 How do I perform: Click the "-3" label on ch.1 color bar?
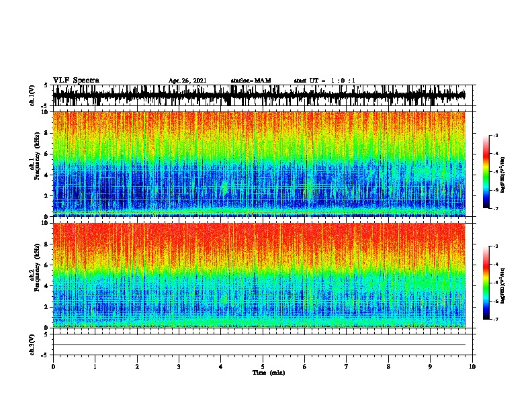coord(495,136)
